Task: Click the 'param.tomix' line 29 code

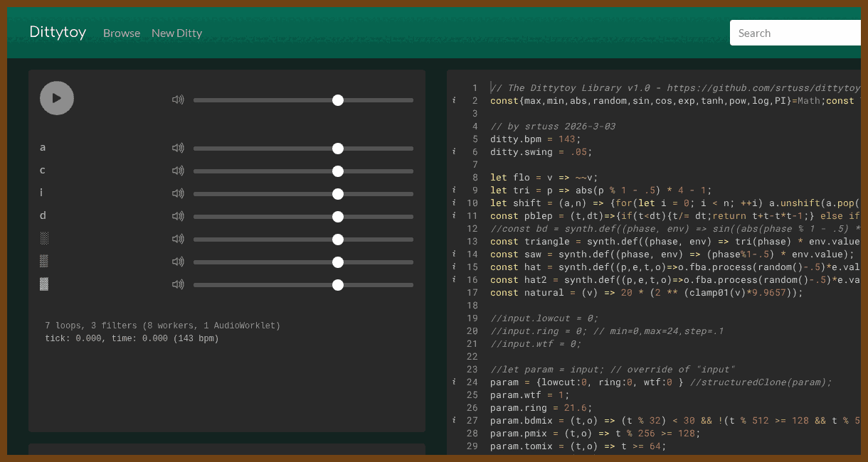Action: (578, 446)
